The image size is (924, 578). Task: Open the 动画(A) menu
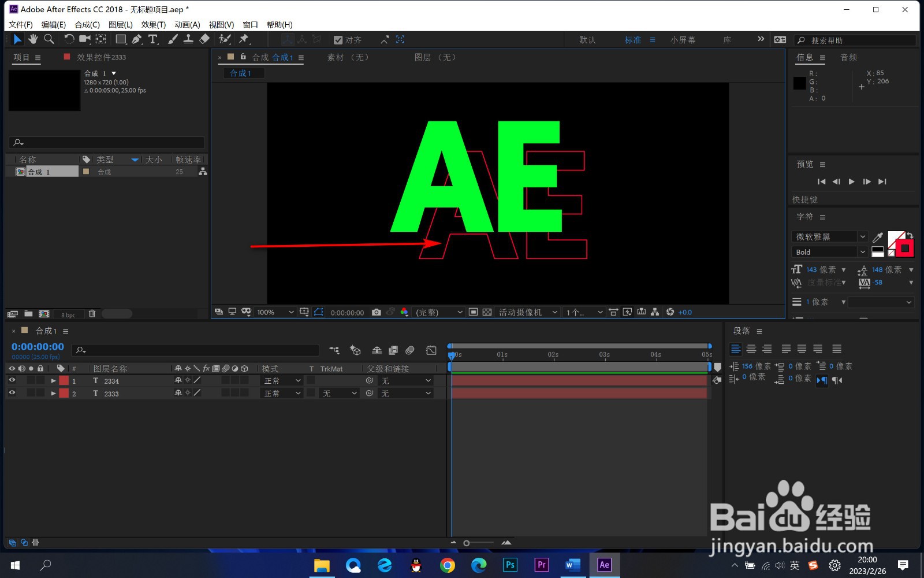(x=187, y=25)
